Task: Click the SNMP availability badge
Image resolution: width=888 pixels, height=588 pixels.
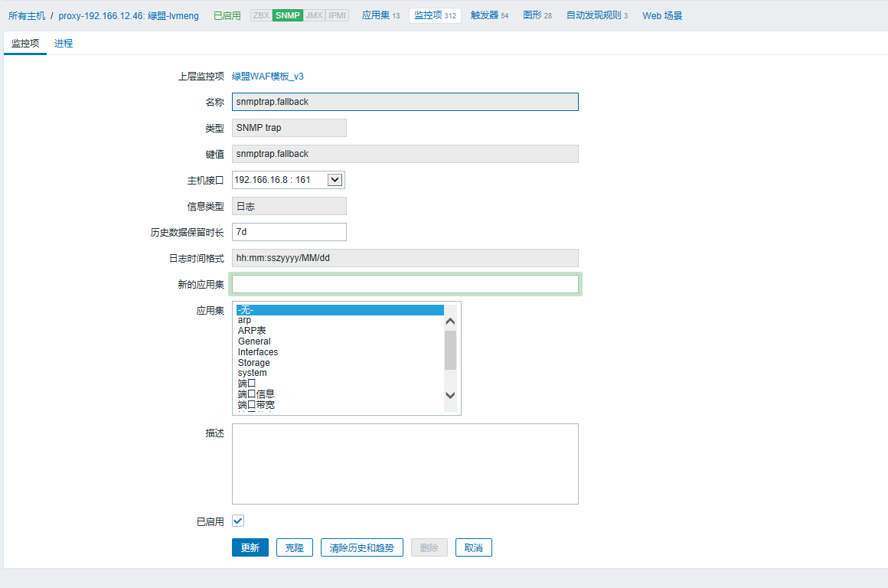Action: pos(287,15)
